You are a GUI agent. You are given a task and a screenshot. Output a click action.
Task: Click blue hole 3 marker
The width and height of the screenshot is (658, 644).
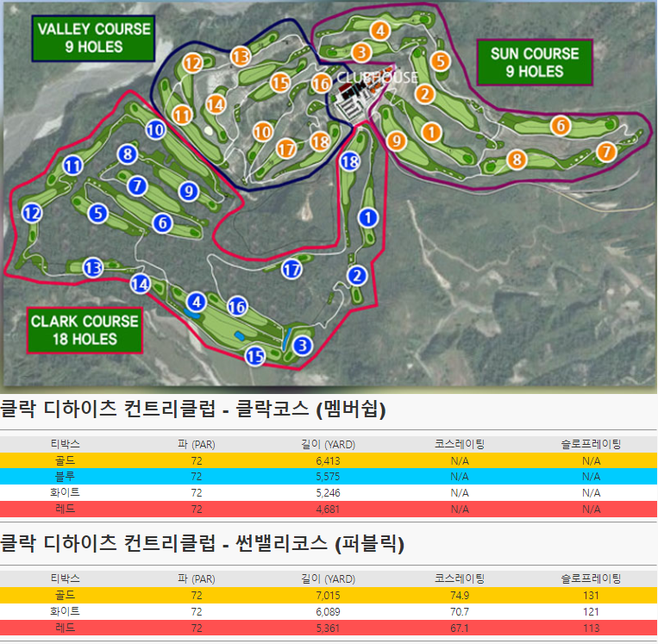pos(302,346)
